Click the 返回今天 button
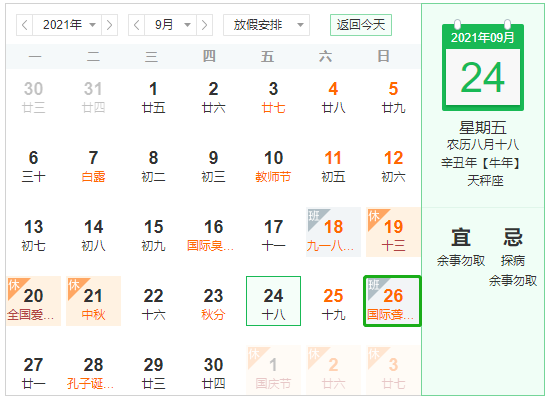Viewport: 550px width, 399px height. (x=361, y=25)
